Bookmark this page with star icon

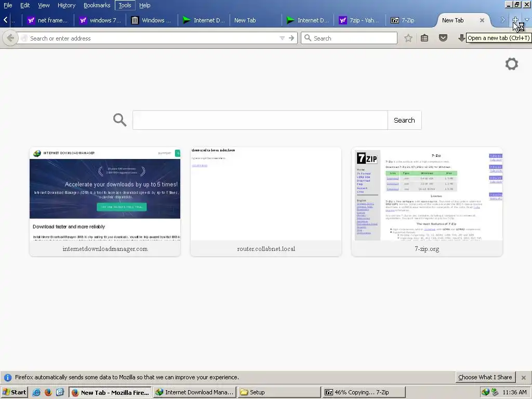point(408,38)
